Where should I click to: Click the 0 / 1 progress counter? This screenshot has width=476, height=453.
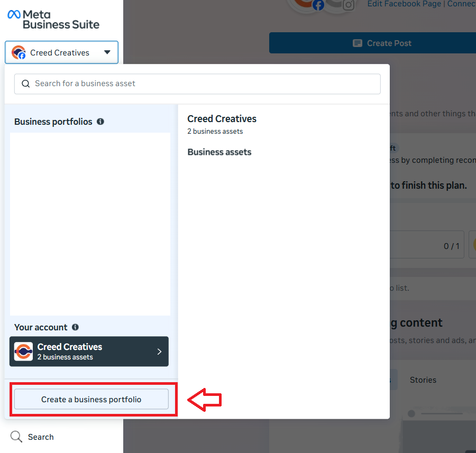tap(452, 246)
